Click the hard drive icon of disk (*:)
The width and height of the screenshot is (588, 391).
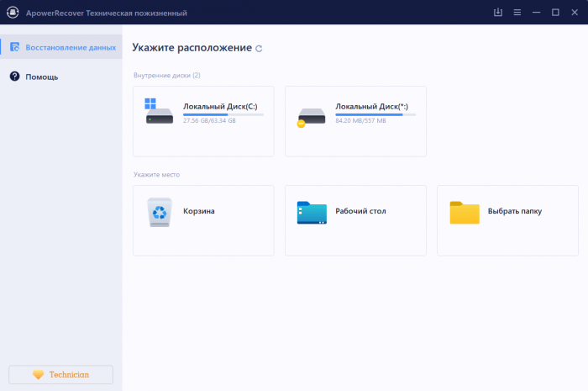(311, 117)
